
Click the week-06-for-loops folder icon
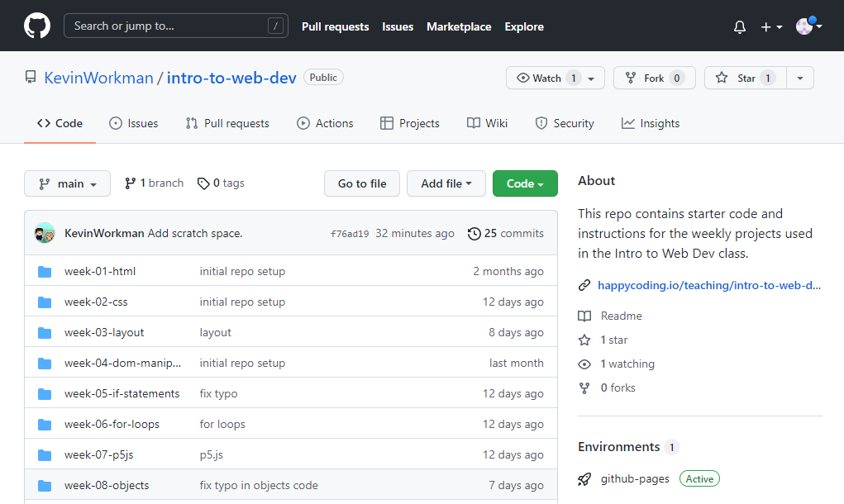pyautogui.click(x=45, y=425)
